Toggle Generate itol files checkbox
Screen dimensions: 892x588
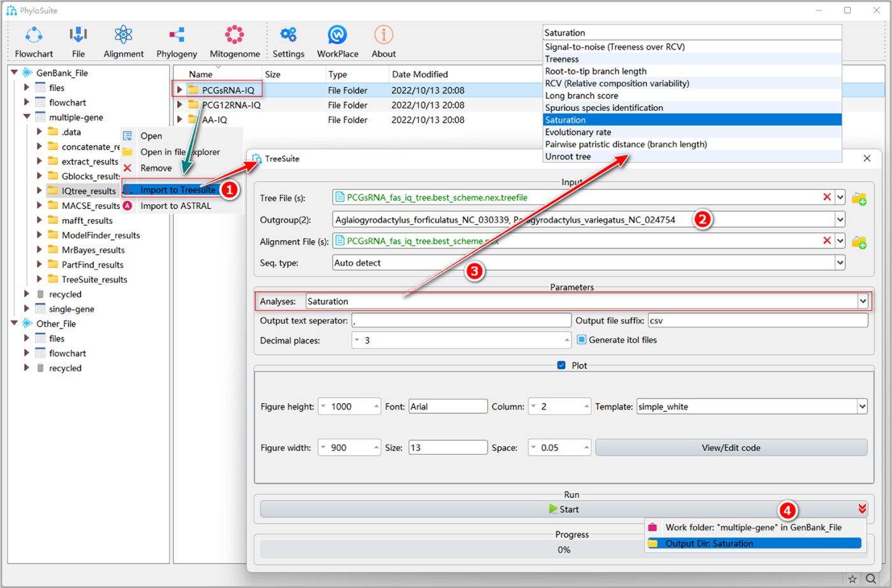pos(581,340)
